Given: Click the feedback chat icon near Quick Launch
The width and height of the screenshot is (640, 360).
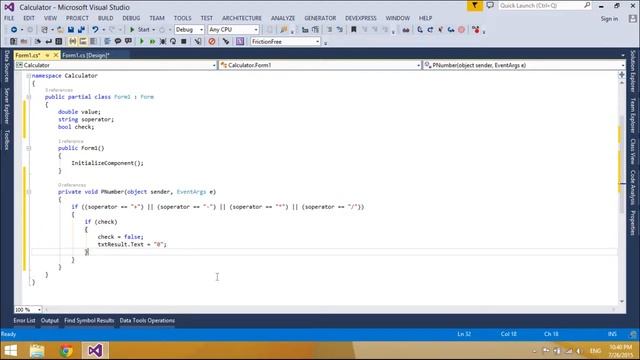Looking at the screenshot, I should click(x=490, y=6).
